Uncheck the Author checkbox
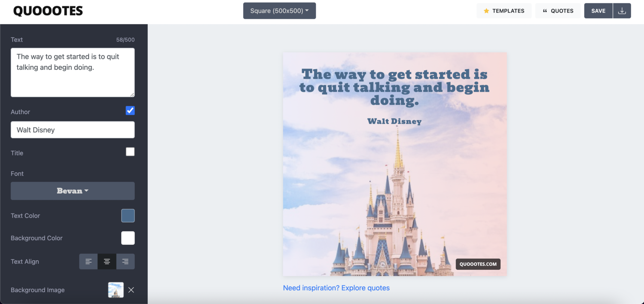644x304 pixels. 130,110
